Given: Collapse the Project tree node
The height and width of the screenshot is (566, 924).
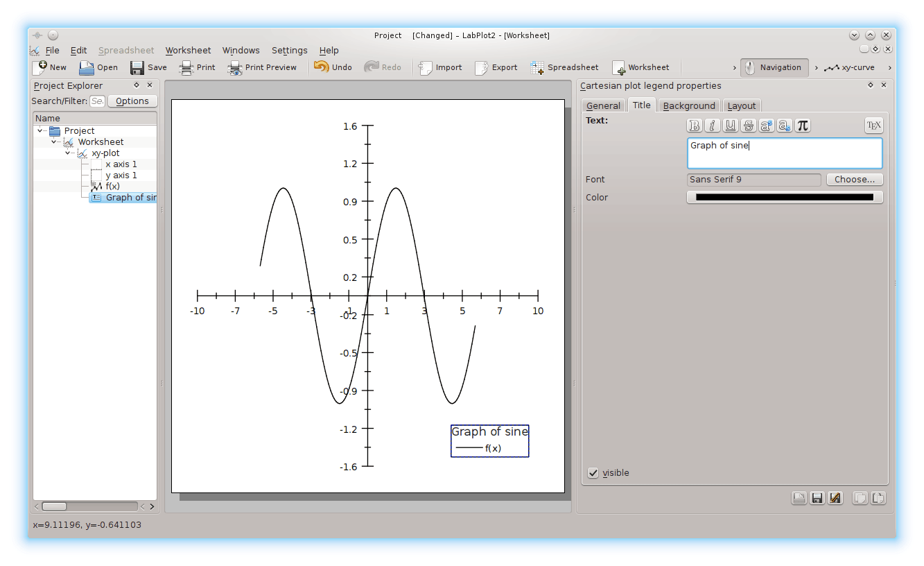Looking at the screenshot, I should tap(41, 130).
